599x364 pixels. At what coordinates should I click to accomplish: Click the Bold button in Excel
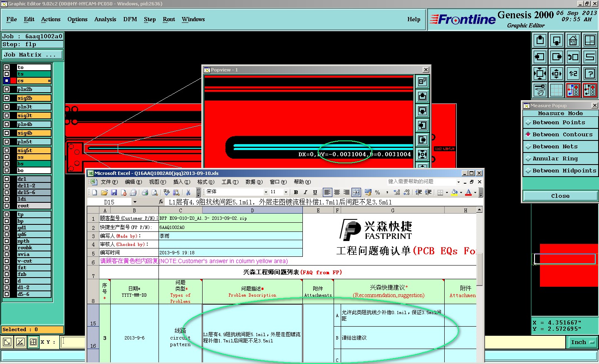pyautogui.click(x=296, y=192)
